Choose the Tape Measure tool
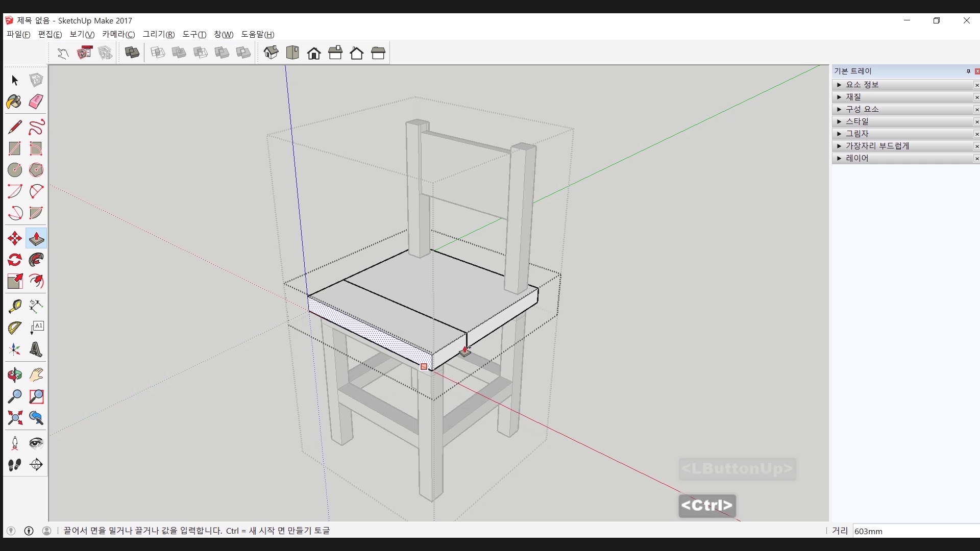 click(x=14, y=306)
